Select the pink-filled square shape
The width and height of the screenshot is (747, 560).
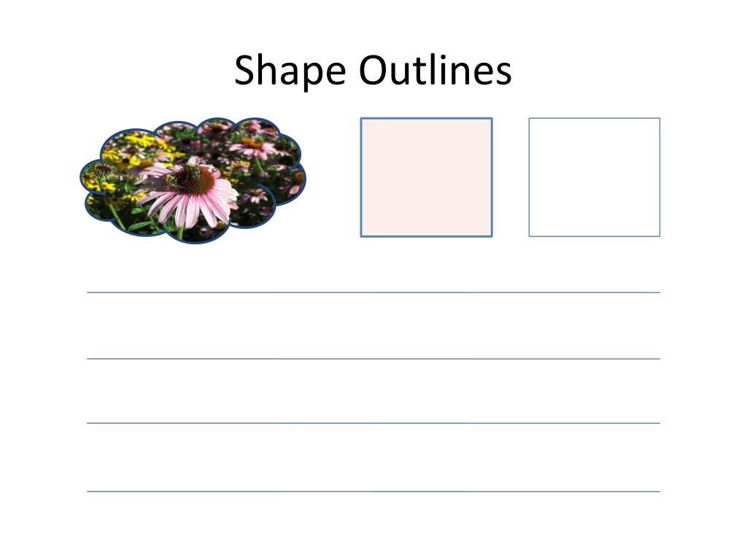426,177
